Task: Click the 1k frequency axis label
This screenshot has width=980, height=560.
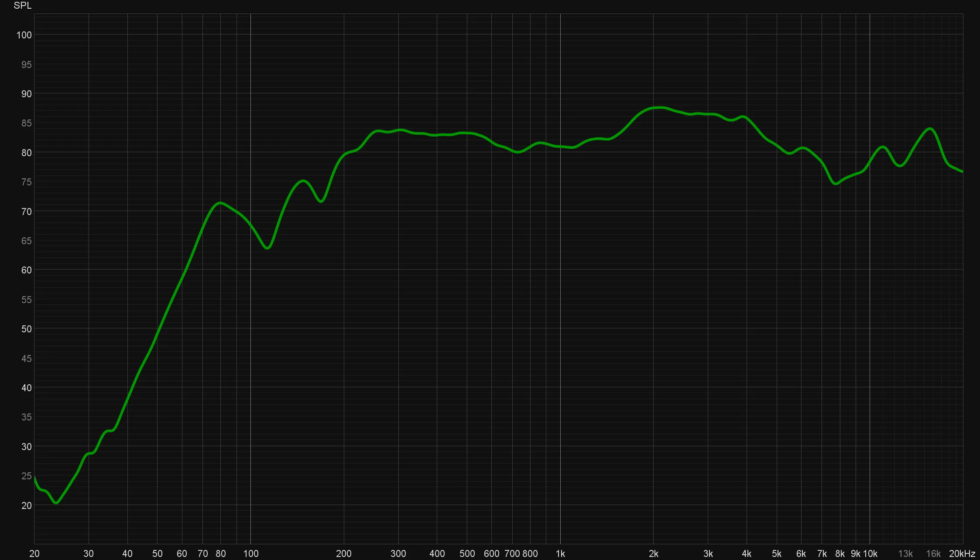Action: tap(560, 553)
